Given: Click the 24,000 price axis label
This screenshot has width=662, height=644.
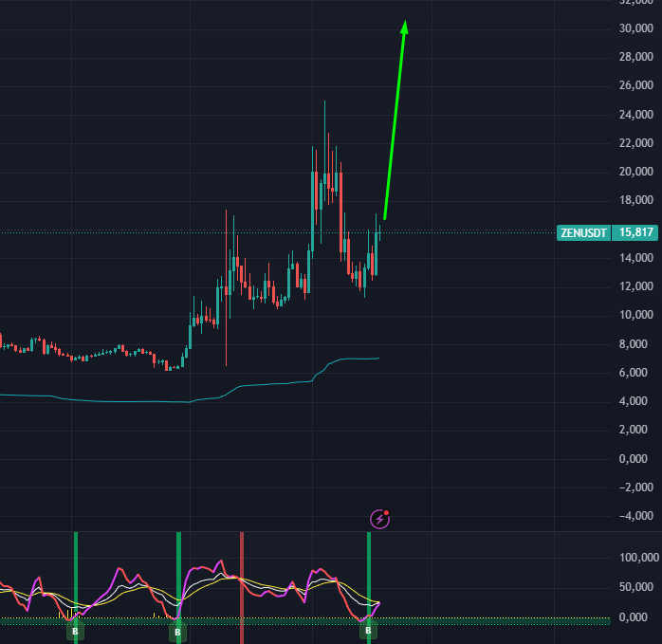Looking at the screenshot, I should pos(635,115).
